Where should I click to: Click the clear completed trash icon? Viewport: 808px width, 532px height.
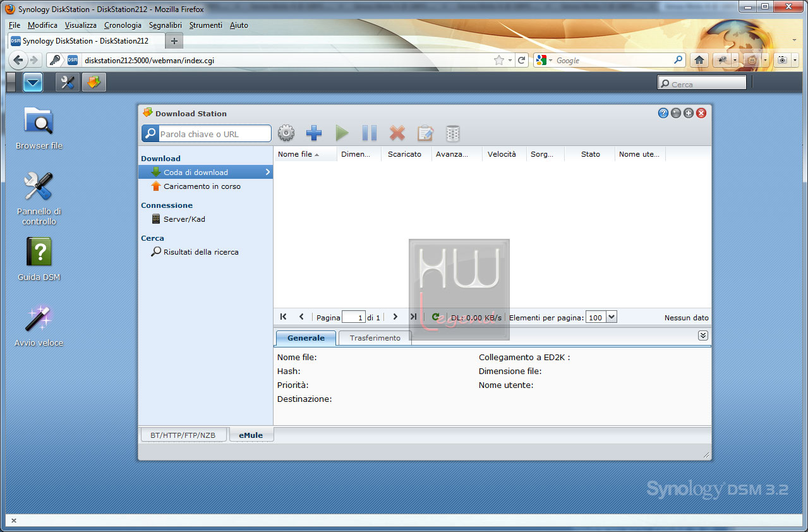[453, 133]
